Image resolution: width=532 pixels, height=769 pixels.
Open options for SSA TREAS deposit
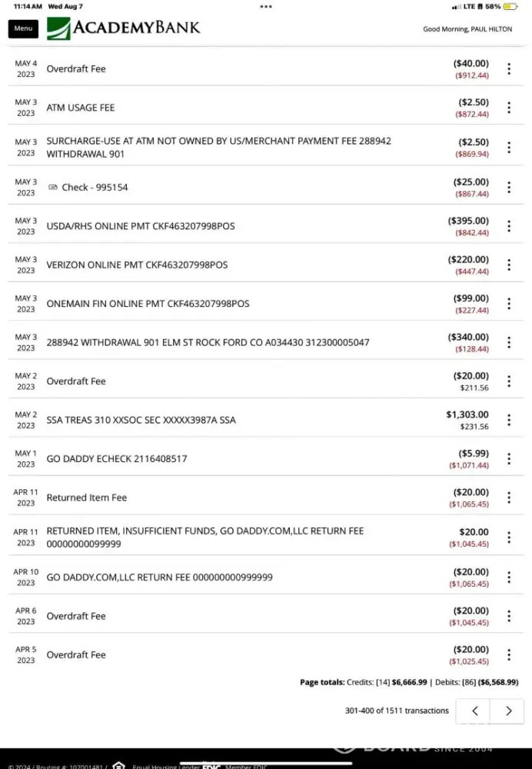(x=509, y=420)
